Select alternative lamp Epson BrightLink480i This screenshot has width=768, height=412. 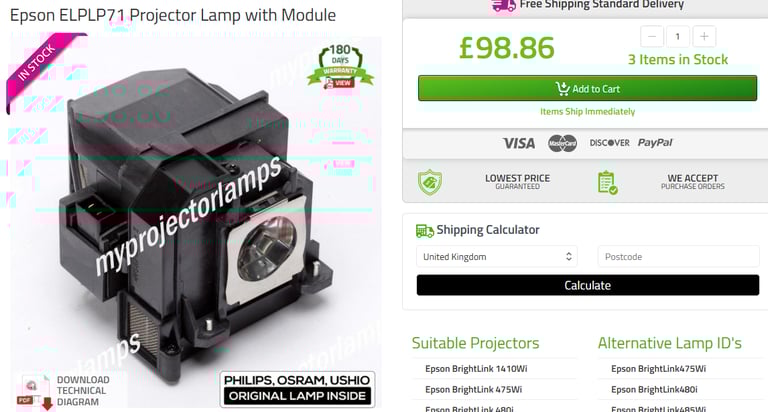(x=654, y=389)
